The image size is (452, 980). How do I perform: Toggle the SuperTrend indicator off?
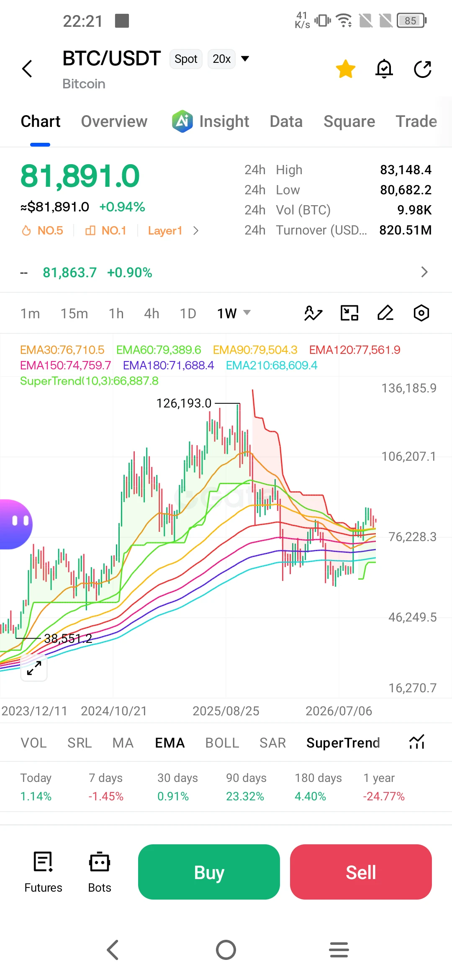343,743
